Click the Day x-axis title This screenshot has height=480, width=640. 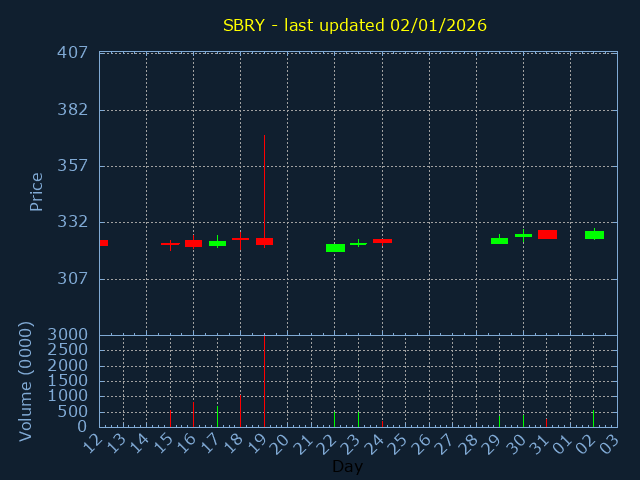pyautogui.click(x=347, y=466)
